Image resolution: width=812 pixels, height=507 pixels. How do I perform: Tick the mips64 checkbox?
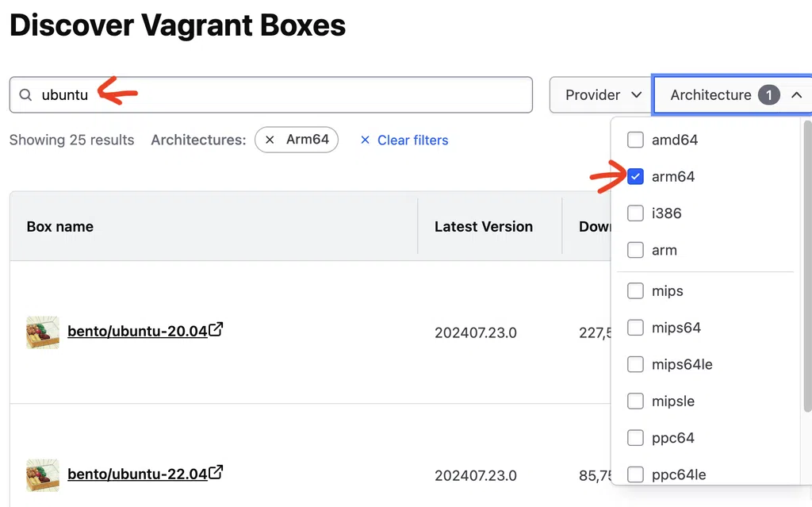635,328
